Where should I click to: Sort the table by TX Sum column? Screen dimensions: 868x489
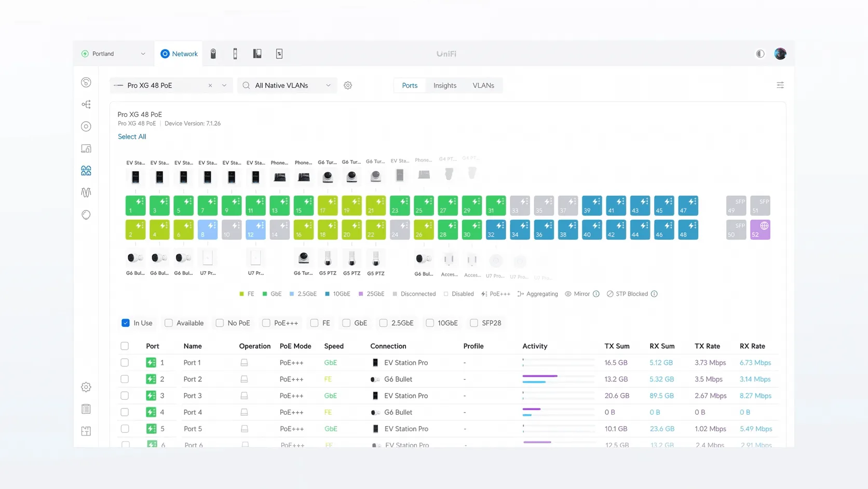click(x=617, y=346)
